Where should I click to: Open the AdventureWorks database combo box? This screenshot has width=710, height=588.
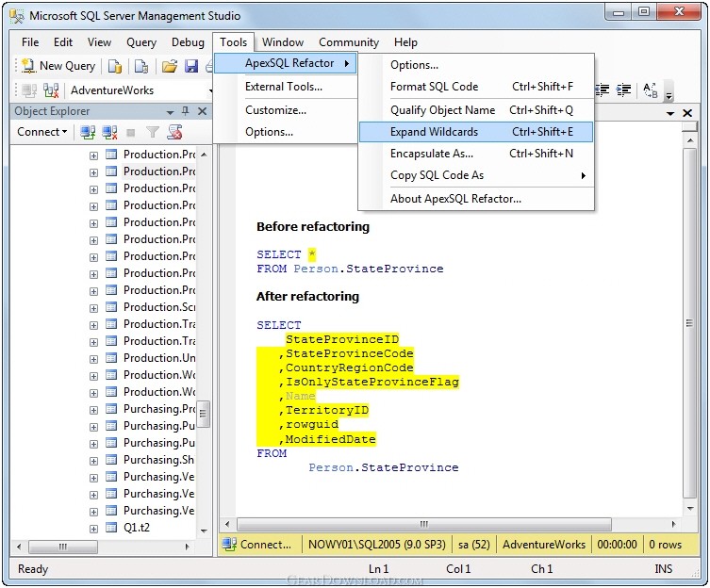click(x=141, y=90)
